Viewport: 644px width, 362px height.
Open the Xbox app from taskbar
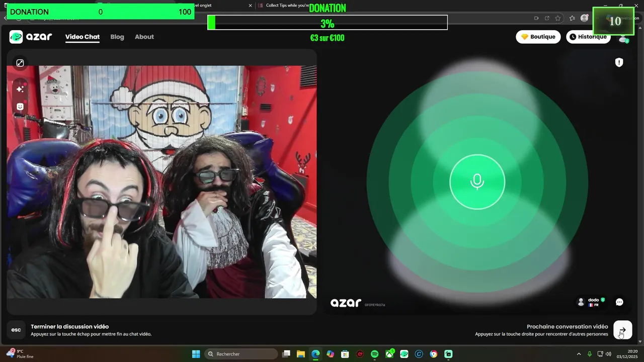pyautogui.click(x=389, y=354)
